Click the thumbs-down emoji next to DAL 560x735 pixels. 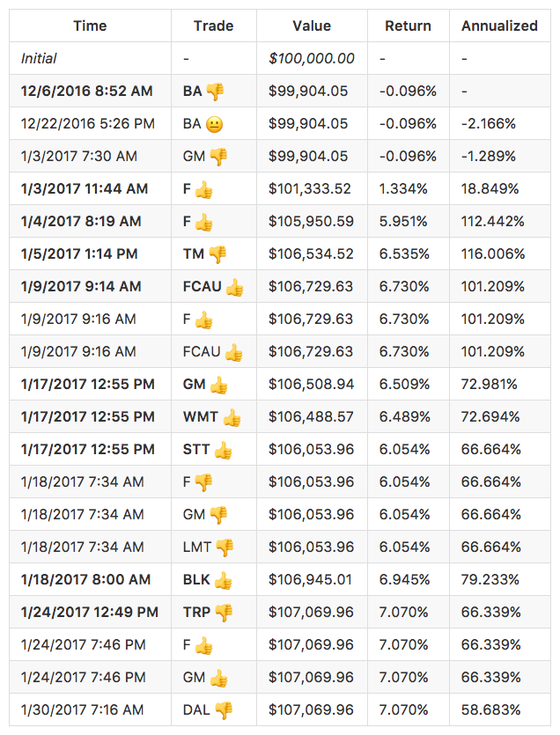click(x=224, y=710)
